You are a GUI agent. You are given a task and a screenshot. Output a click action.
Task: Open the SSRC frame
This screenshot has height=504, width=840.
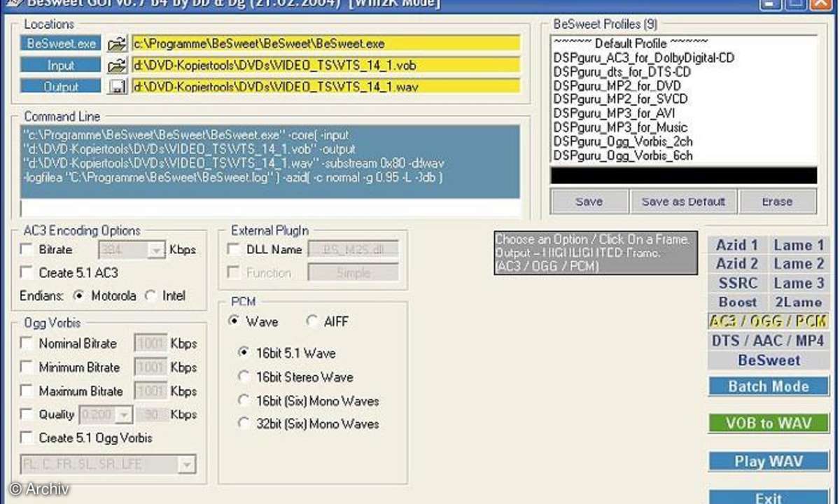[x=737, y=283]
